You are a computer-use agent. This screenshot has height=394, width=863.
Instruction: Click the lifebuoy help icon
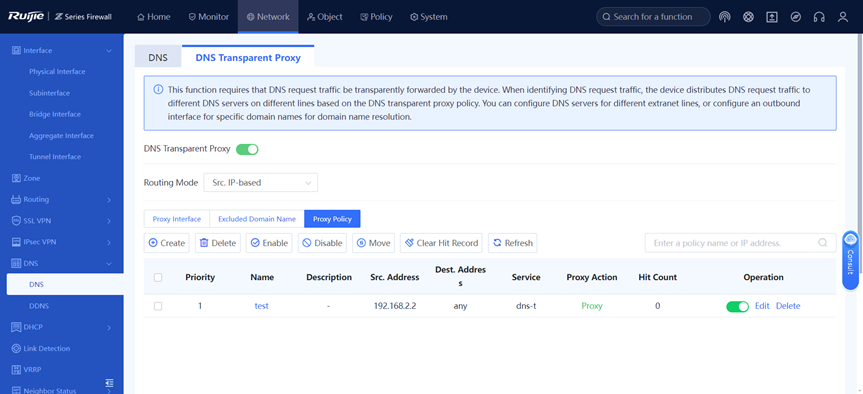748,17
